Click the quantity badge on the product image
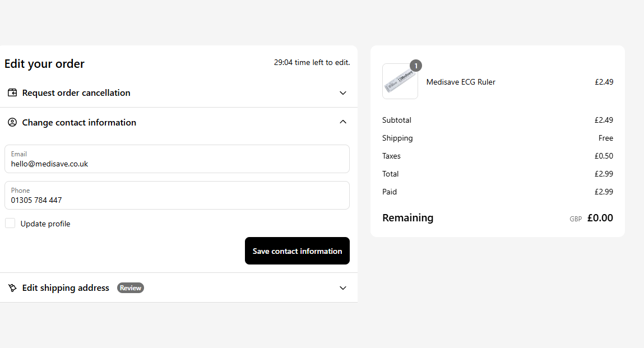The image size is (644, 348). coord(415,66)
